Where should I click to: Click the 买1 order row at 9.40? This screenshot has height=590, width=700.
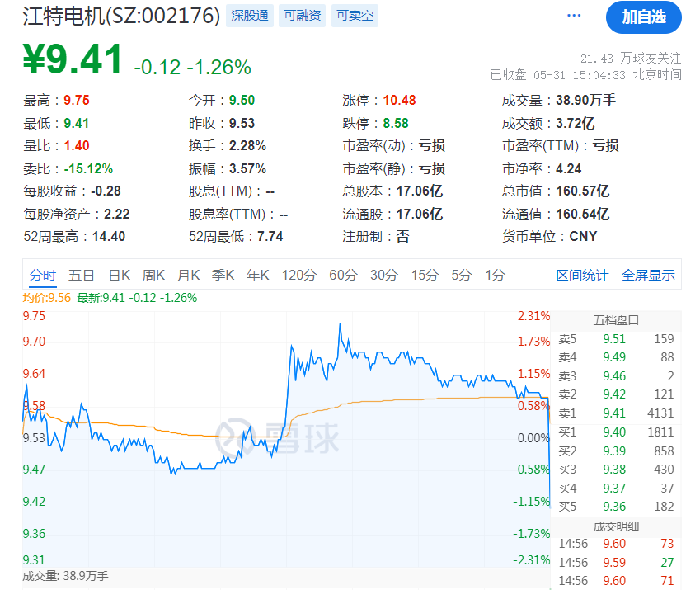[x=616, y=432]
